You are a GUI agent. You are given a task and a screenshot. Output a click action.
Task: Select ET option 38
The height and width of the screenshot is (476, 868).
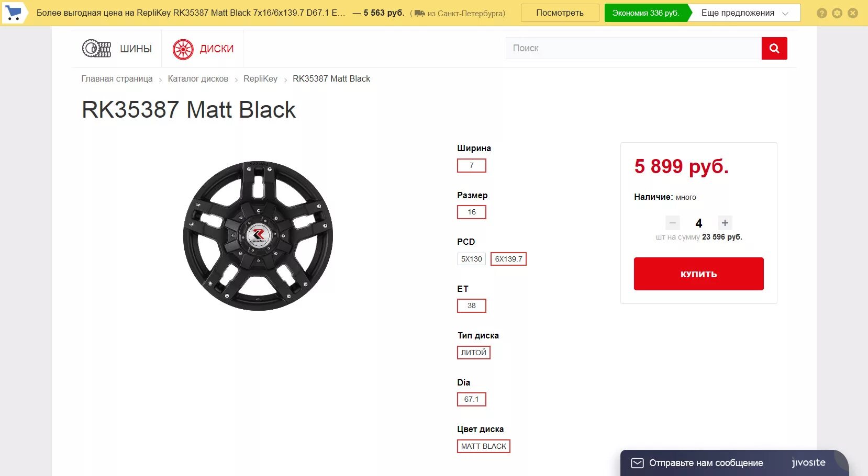pos(472,305)
